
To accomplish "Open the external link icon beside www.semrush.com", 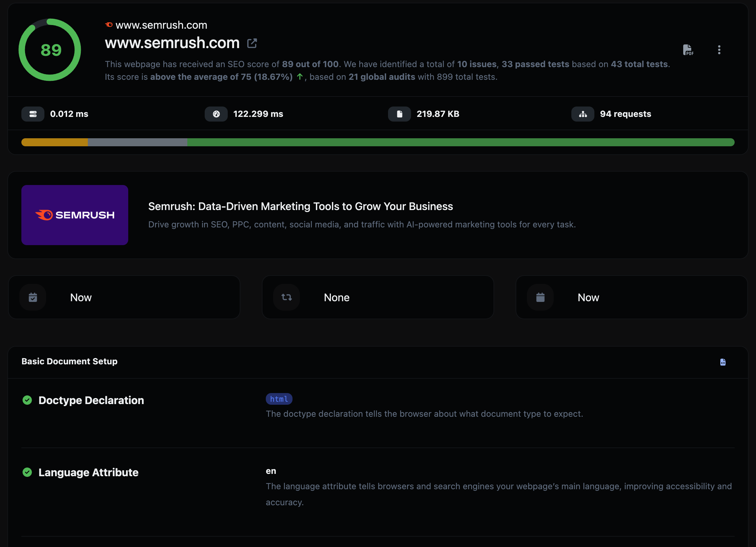I will click(x=252, y=43).
